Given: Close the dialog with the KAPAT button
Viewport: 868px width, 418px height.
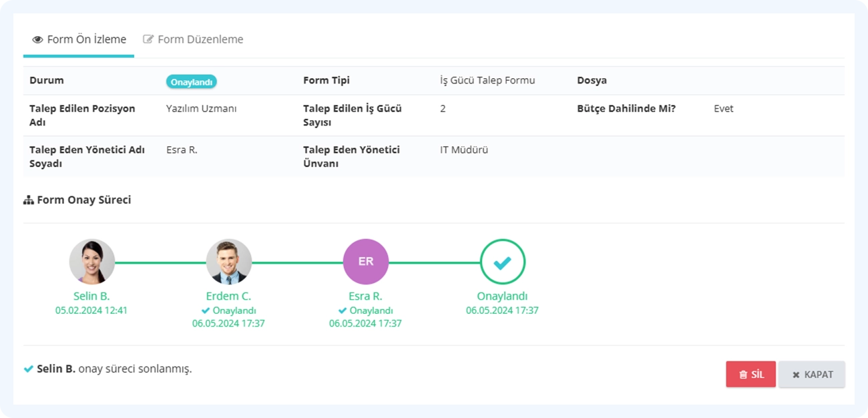Looking at the screenshot, I should point(812,375).
